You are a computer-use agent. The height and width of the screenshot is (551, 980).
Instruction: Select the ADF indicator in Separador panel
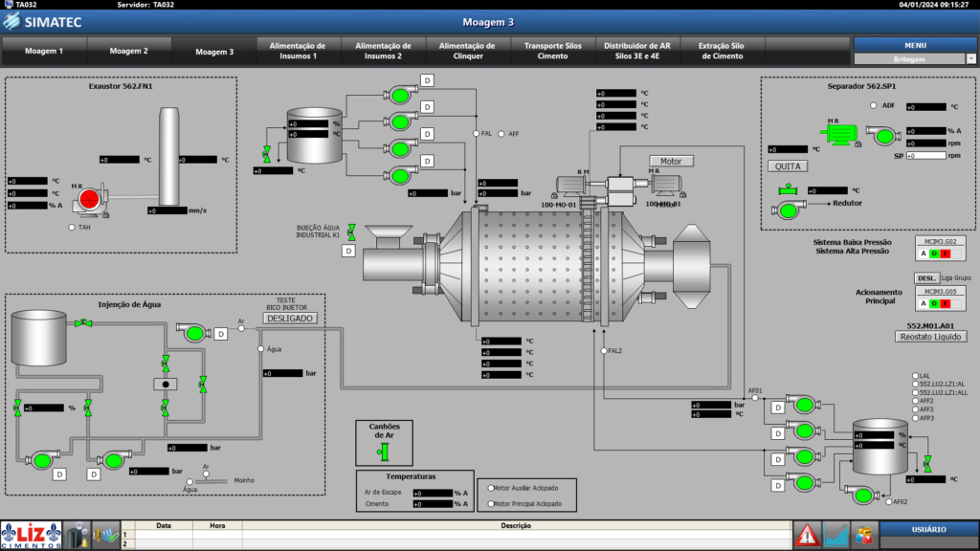[873, 105]
